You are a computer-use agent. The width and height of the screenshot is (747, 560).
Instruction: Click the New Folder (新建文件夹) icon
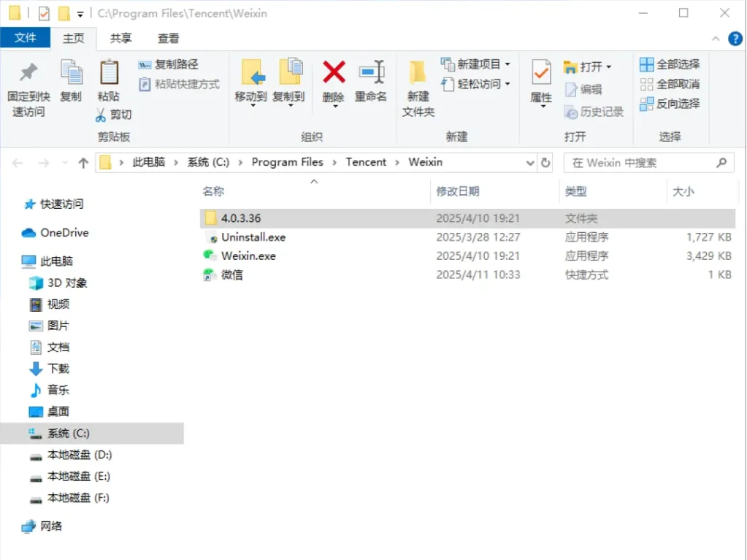tap(418, 72)
